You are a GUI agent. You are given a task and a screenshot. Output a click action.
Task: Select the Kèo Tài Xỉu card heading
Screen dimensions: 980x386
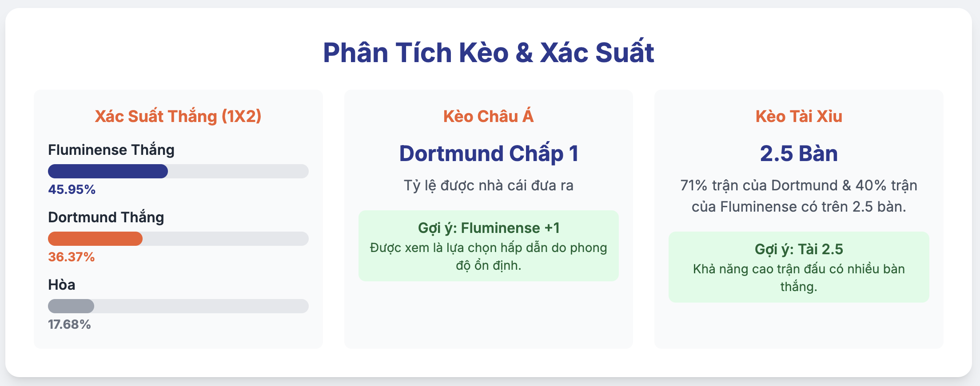click(799, 116)
